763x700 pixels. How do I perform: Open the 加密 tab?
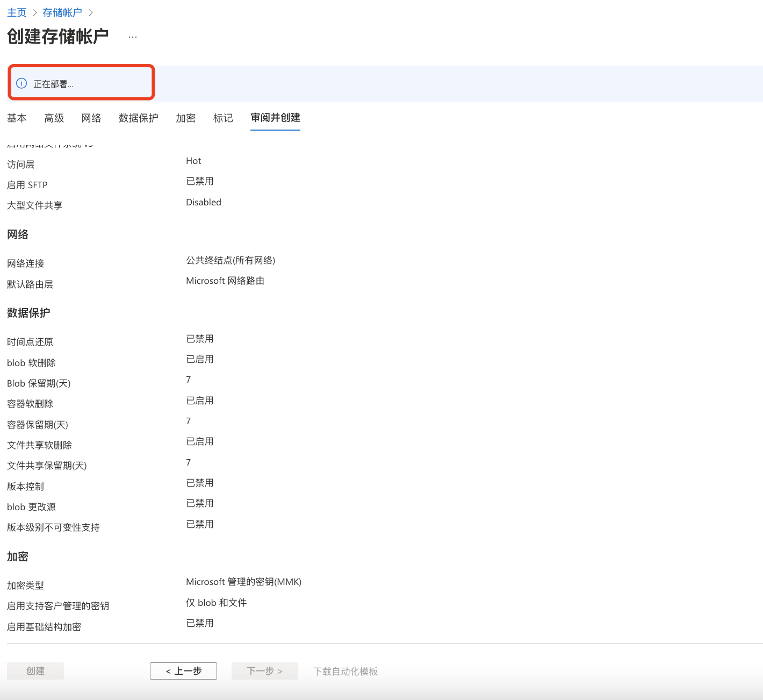tap(186, 118)
